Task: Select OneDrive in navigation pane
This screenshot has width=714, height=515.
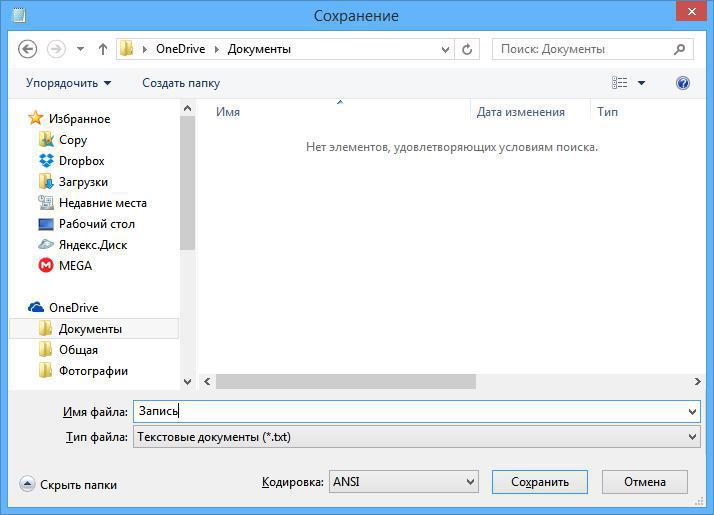Action: pos(74,308)
